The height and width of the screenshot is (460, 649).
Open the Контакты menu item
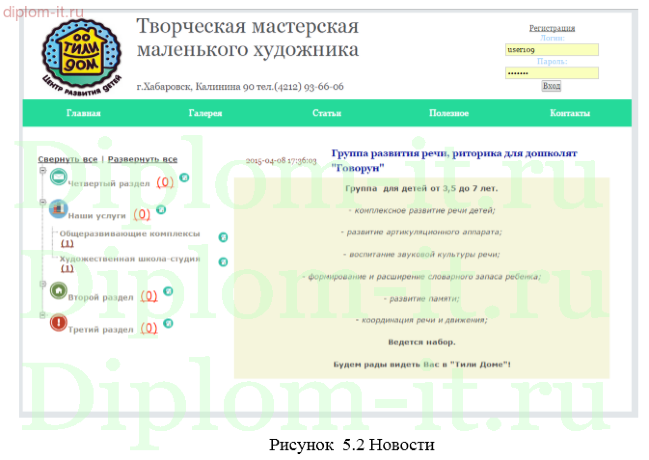coord(570,113)
